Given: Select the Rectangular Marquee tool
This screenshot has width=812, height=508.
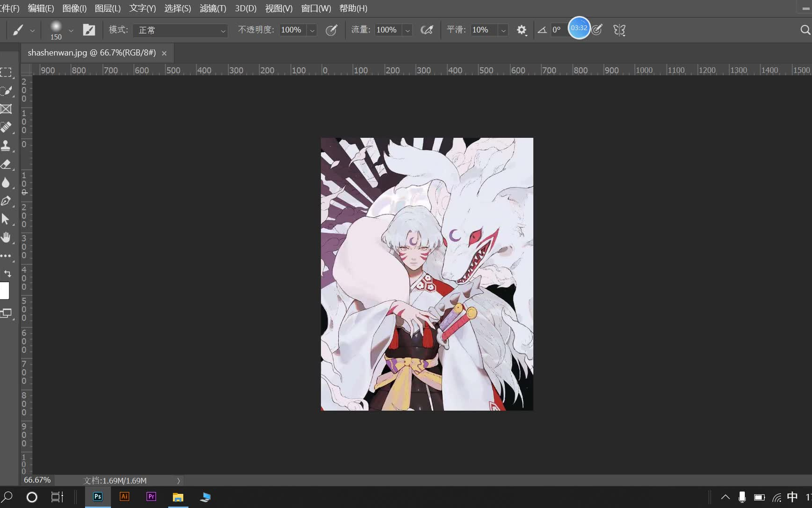Looking at the screenshot, I should coord(6,72).
